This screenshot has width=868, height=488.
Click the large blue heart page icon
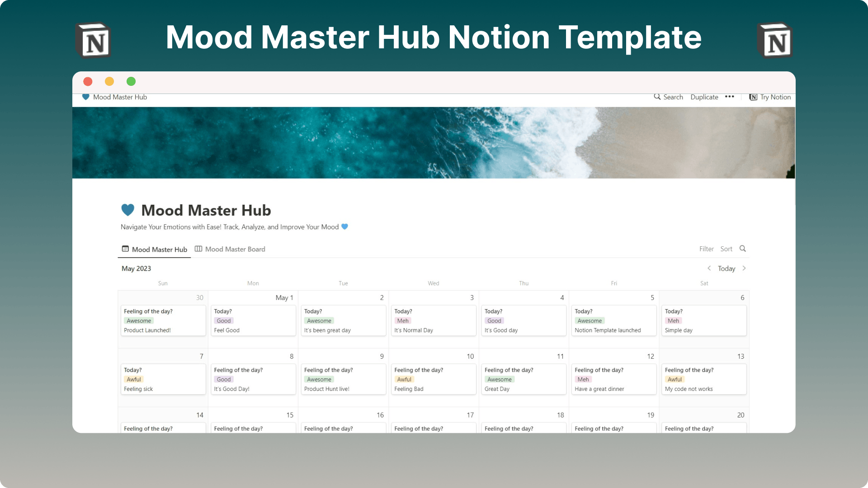(x=128, y=210)
